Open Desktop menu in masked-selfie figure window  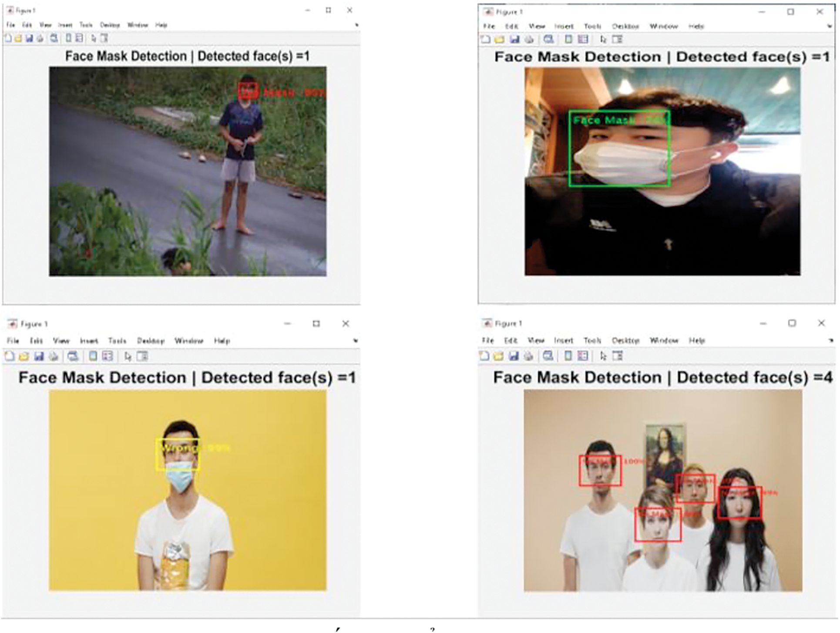coord(625,27)
